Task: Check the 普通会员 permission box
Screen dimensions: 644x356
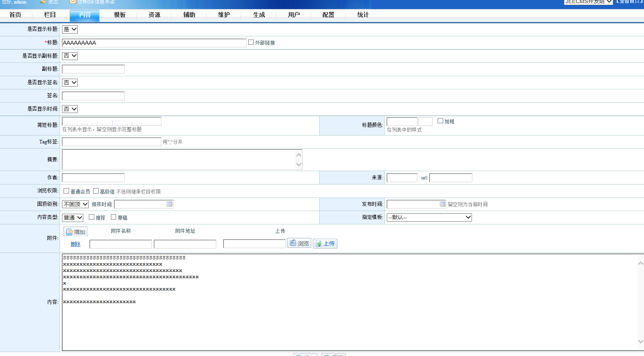Action: (66, 191)
